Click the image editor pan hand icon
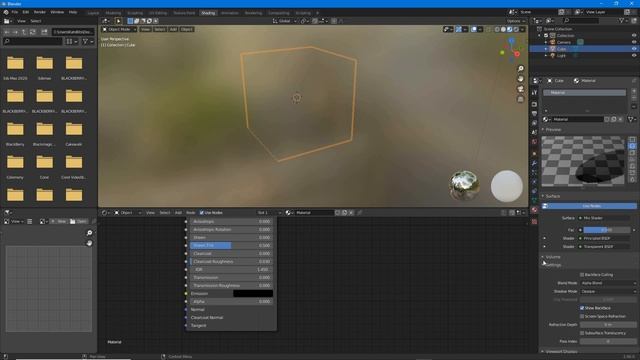The height and width of the screenshot is (360, 640). pos(89,243)
